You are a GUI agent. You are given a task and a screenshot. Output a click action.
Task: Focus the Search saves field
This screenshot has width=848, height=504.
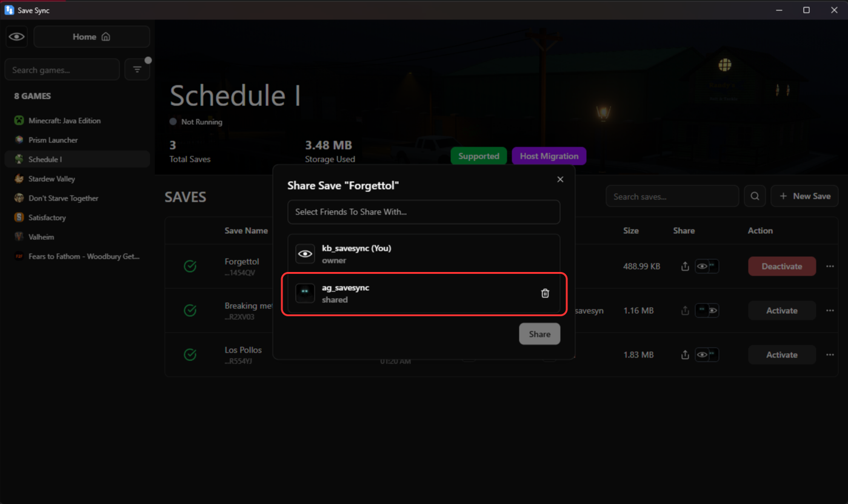tap(672, 196)
